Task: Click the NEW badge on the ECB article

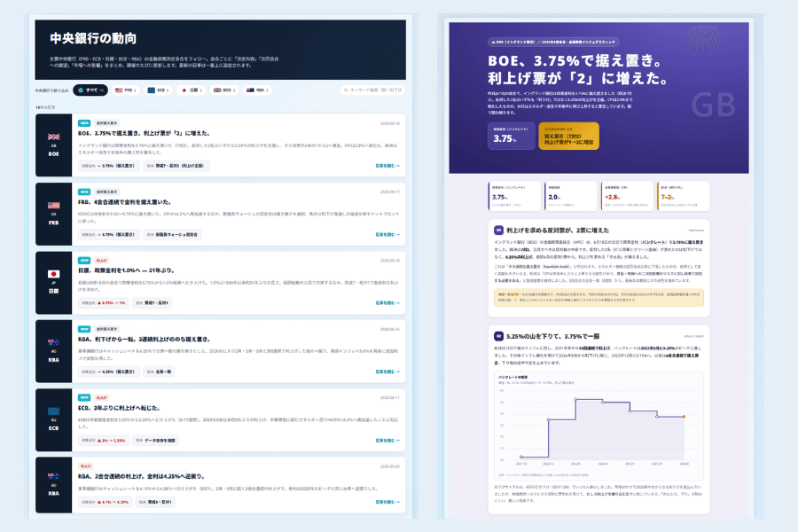Action: 84,397
